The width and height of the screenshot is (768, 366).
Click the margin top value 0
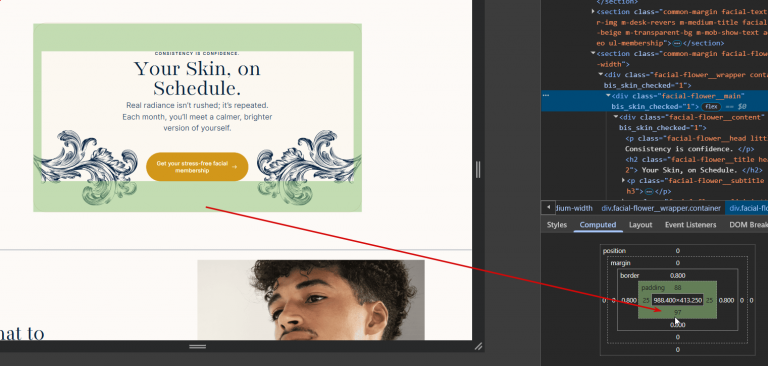pyautogui.click(x=677, y=263)
